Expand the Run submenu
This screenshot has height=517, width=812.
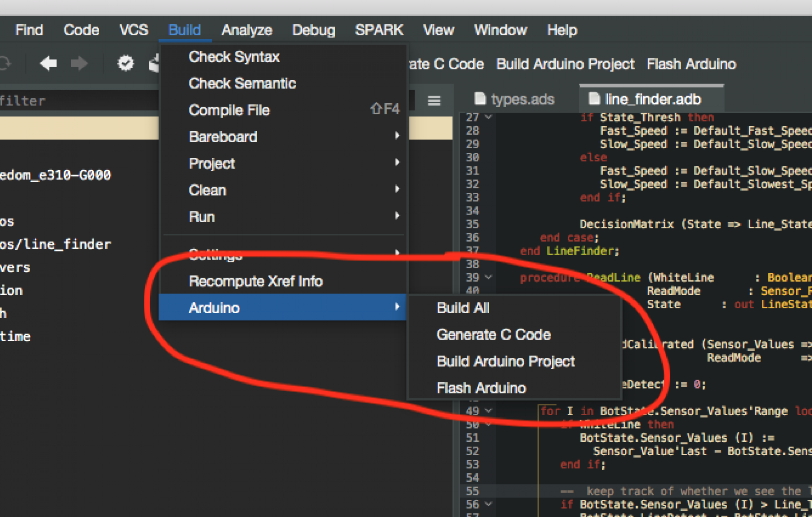(283, 217)
